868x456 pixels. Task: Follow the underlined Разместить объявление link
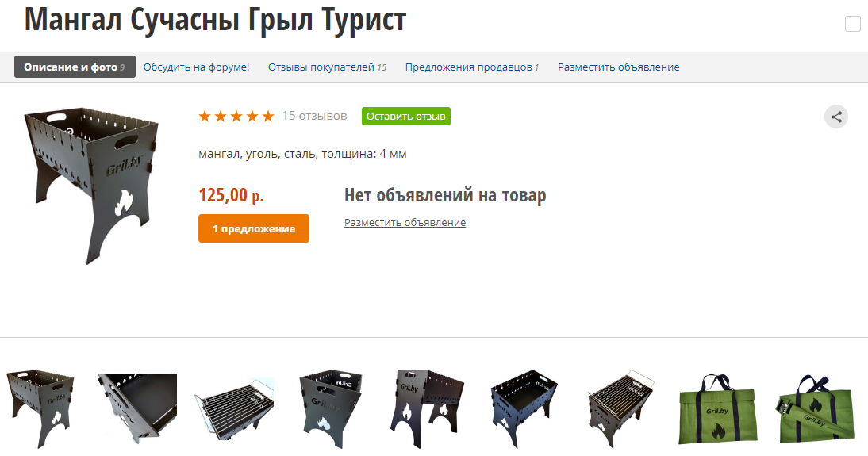click(405, 223)
